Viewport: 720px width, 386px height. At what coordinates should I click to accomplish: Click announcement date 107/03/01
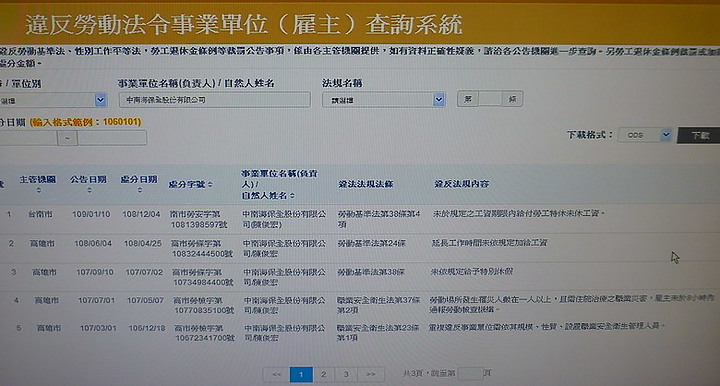tap(98, 328)
